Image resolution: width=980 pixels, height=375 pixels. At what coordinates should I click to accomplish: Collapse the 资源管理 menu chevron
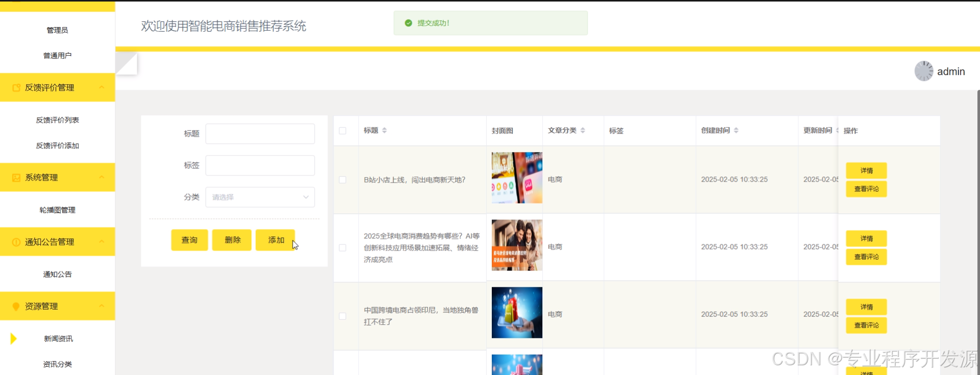(102, 306)
